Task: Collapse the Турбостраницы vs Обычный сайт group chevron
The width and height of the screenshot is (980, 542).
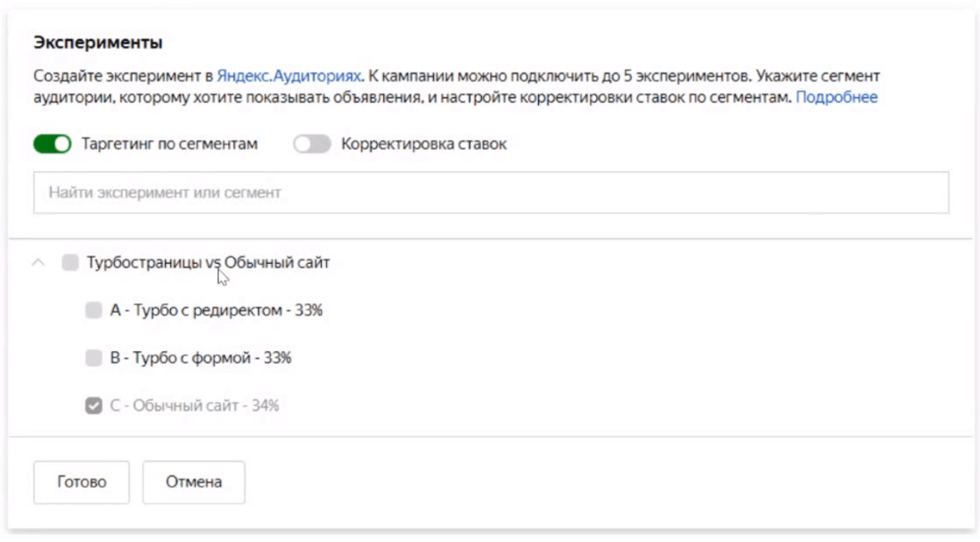Action: 38,263
